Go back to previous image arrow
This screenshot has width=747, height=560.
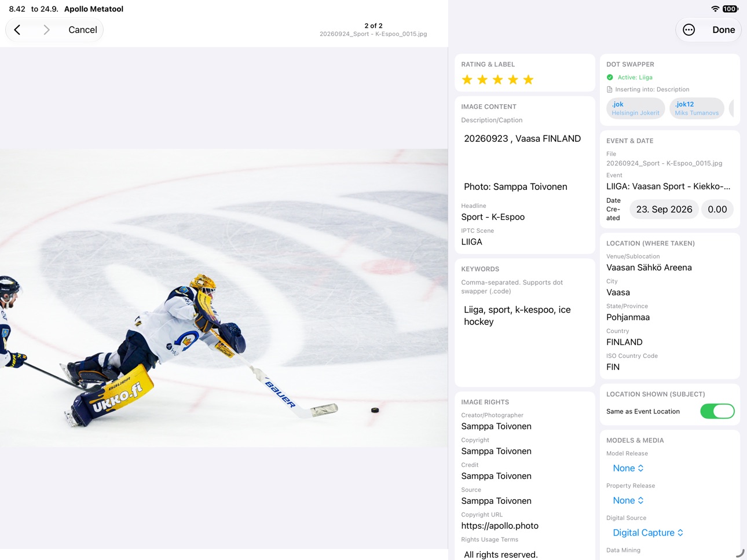17,30
